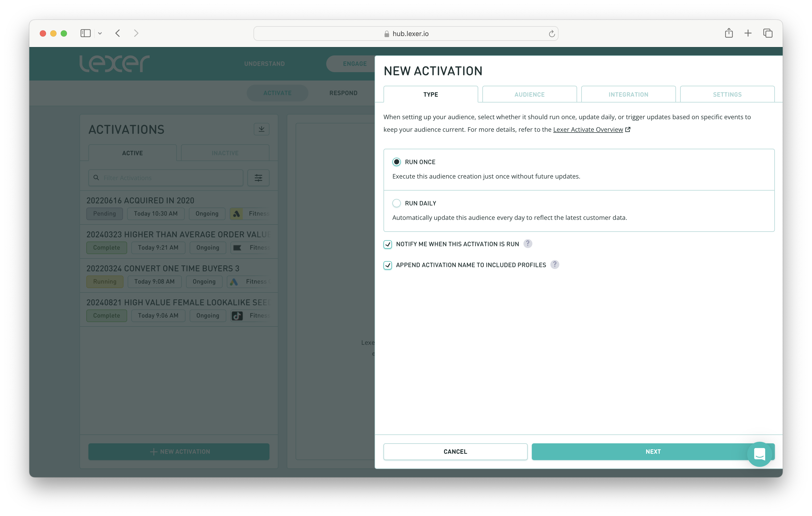Focus the Filter Activations search field
The width and height of the screenshot is (812, 516).
click(x=166, y=177)
